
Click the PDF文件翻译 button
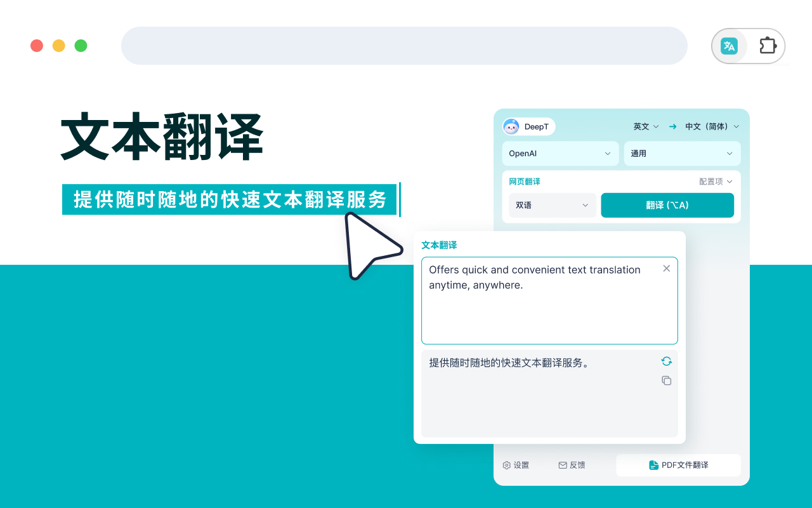coord(678,465)
